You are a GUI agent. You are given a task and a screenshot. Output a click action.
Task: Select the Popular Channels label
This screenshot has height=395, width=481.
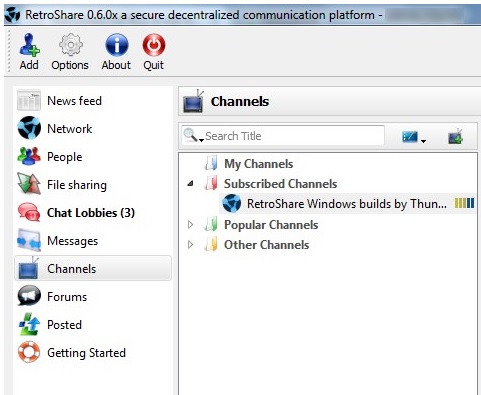(x=271, y=225)
